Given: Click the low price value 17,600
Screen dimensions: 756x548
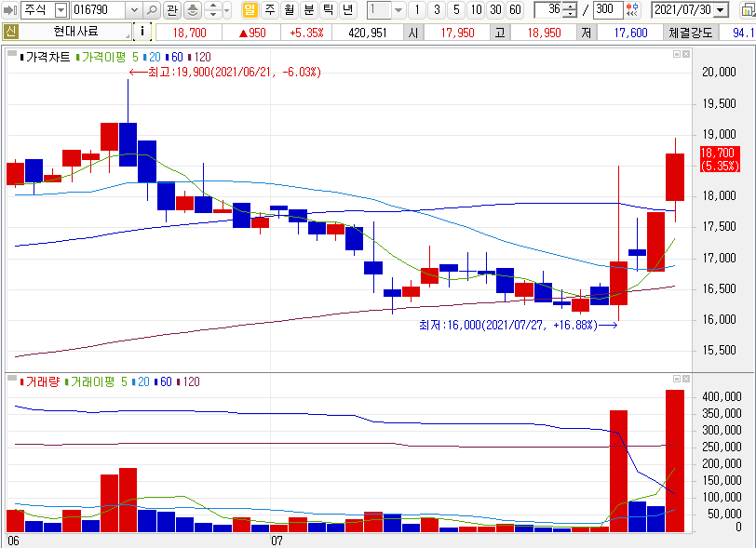Looking at the screenshot, I should pyautogui.click(x=630, y=33).
